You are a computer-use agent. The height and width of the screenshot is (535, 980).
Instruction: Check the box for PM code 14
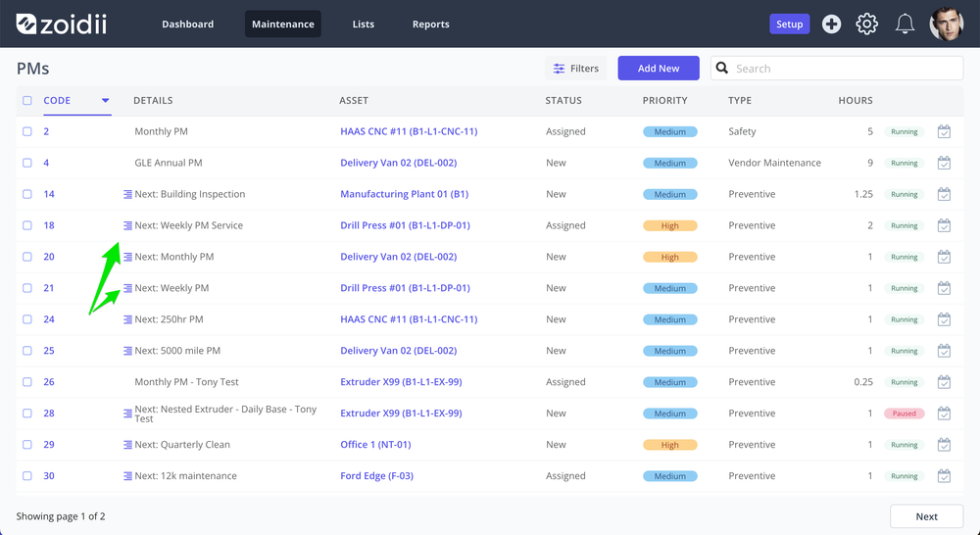tap(26, 194)
